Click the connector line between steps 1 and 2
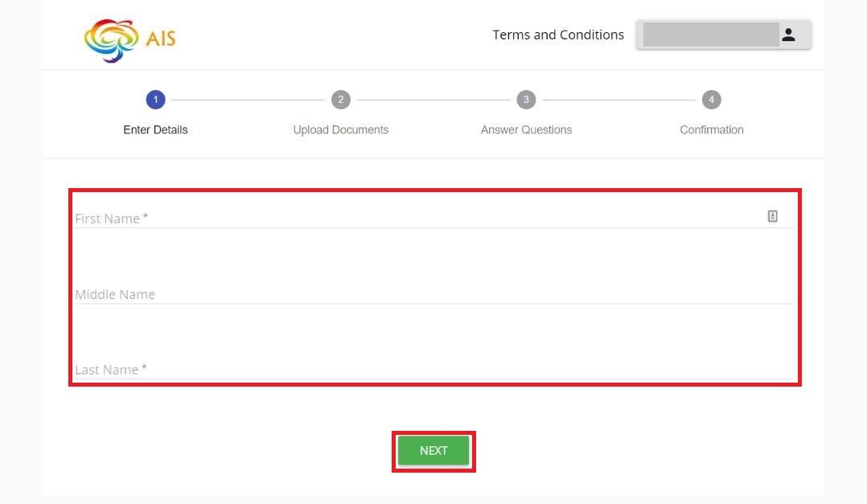 248,100
